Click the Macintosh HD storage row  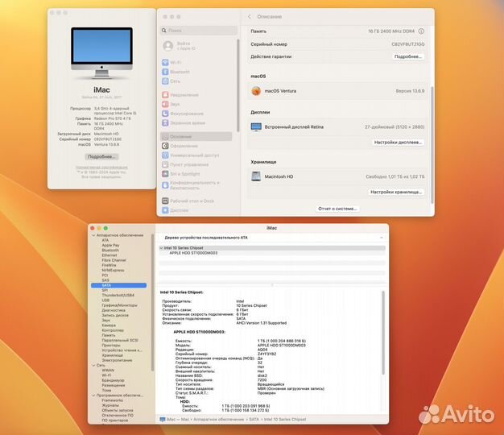pyautogui.click(x=337, y=176)
